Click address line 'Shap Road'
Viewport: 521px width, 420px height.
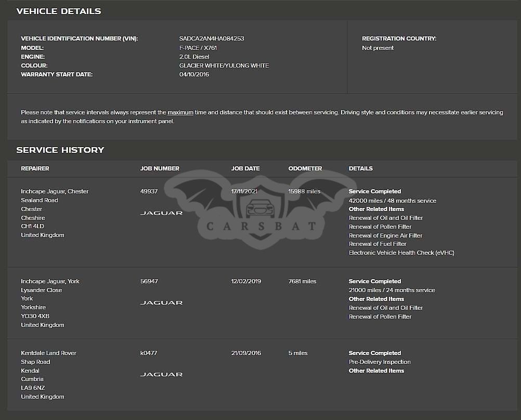pyautogui.click(x=35, y=362)
